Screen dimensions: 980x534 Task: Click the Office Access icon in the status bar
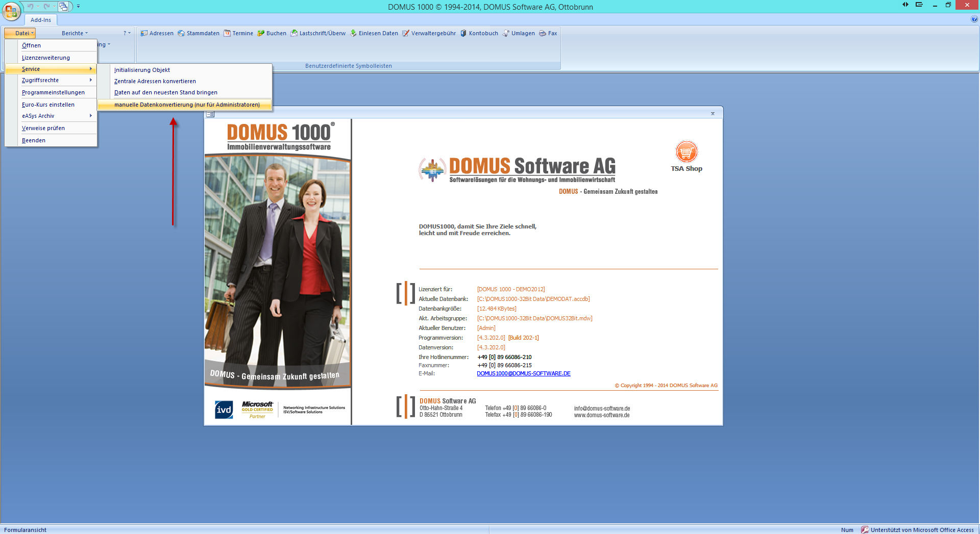[865, 529]
